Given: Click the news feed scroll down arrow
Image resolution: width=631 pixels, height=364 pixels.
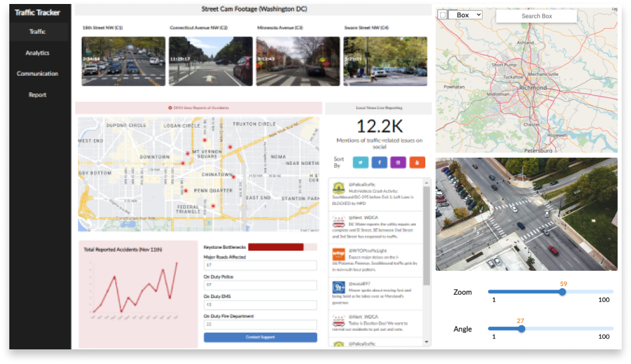Looking at the screenshot, I should pyautogui.click(x=427, y=342).
